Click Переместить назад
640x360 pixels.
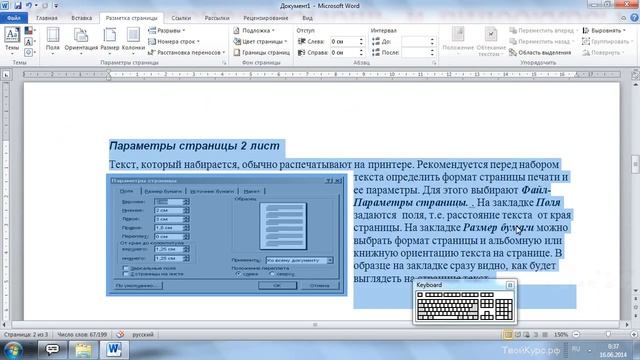coord(542,41)
